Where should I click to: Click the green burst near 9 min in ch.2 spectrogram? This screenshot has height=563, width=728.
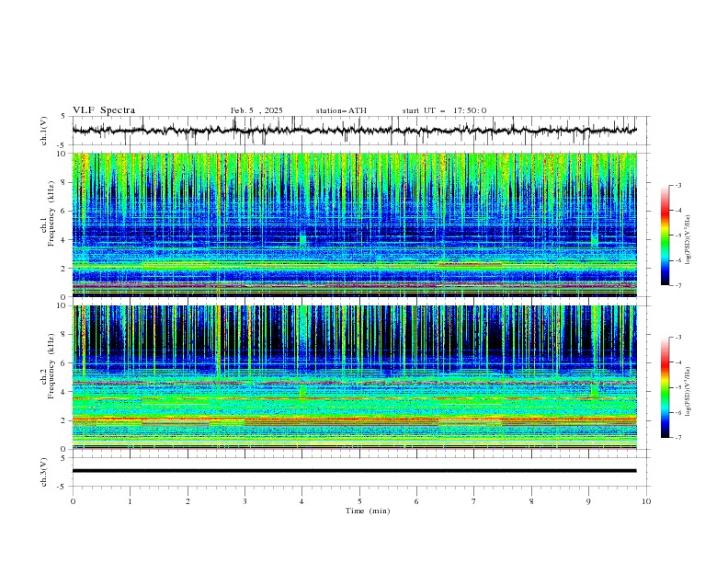(595, 390)
